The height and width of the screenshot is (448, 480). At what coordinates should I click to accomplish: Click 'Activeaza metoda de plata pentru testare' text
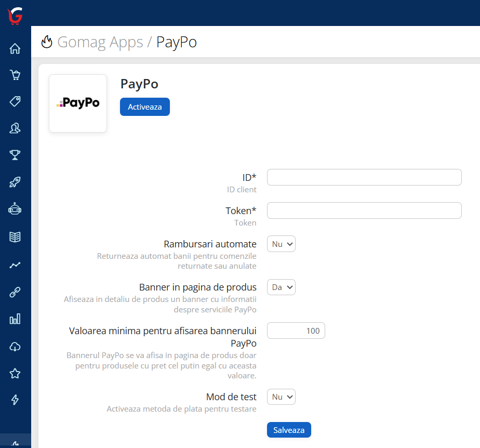click(181, 409)
